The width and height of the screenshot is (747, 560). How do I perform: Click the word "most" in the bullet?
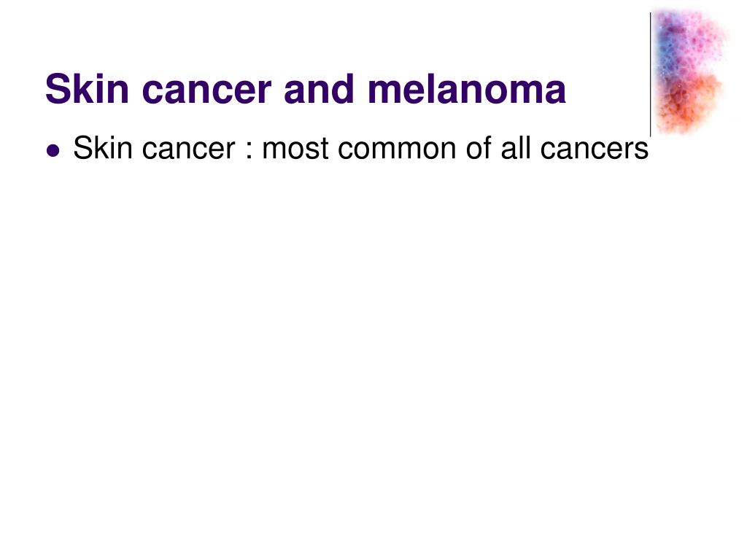click(295, 149)
